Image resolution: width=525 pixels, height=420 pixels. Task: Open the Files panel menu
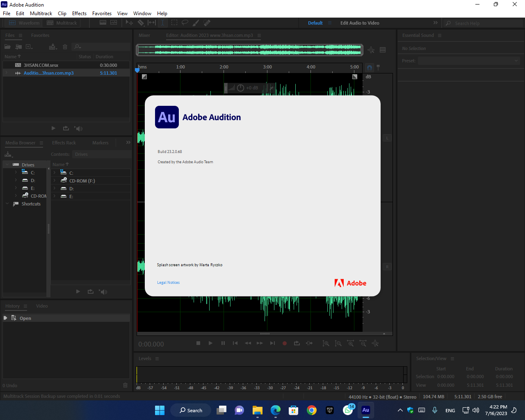coord(21,35)
